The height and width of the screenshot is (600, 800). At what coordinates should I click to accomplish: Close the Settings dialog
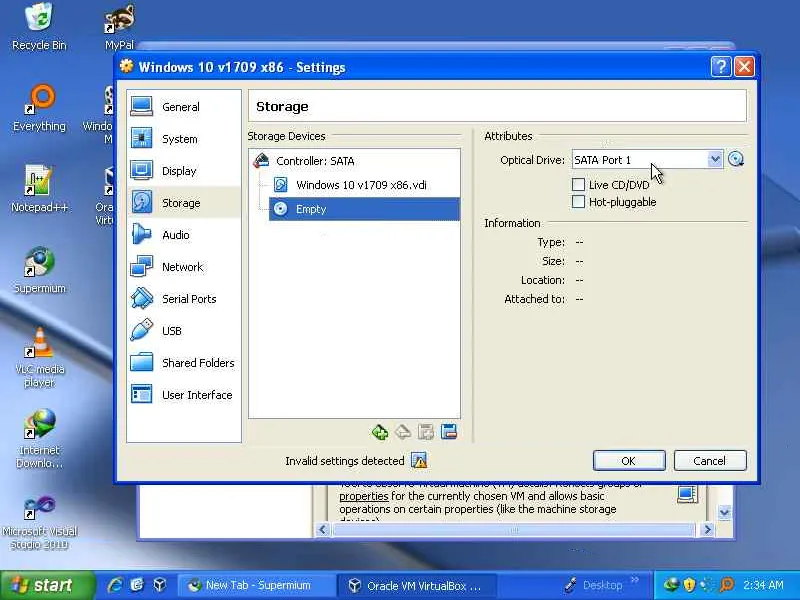tap(744, 67)
